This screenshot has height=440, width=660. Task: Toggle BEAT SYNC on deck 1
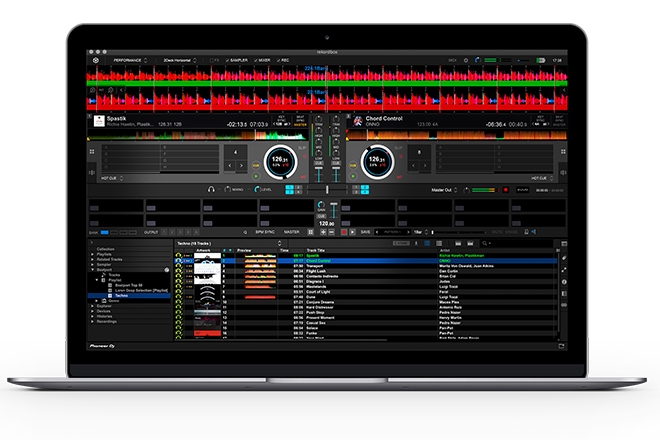[x=300, y=121]
